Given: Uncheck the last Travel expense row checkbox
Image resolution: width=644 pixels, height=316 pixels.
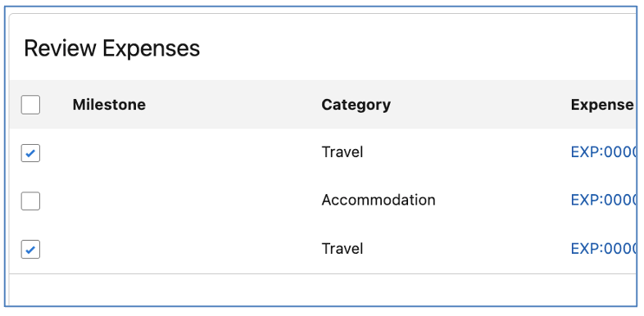Looking at the screenshot, I should [30, 250].
